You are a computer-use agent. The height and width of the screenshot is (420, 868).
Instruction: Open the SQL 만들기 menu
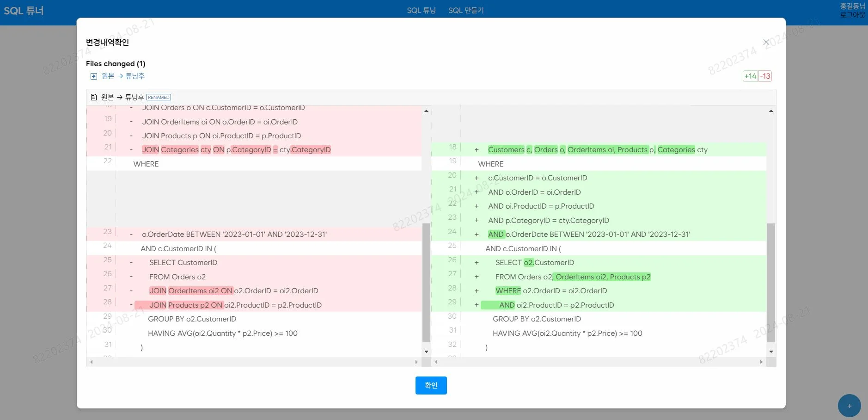pos(466,10)
